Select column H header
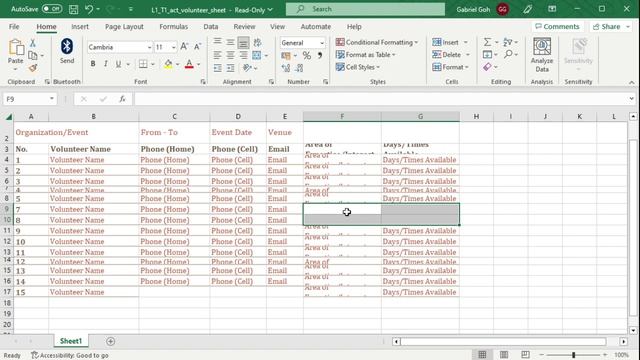The height and width of the screenshot is (360, 640). pos(476,117)
